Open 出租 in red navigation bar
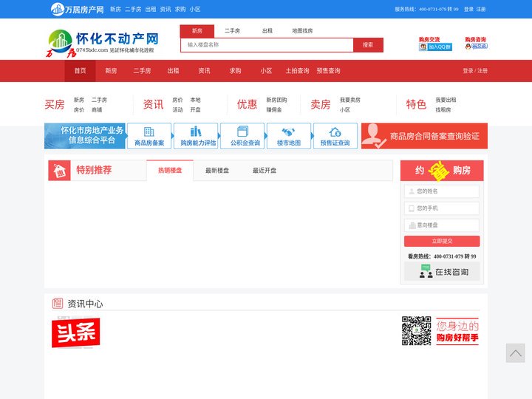The height and width of the screenshot is (399, 532). coord(173,71)
